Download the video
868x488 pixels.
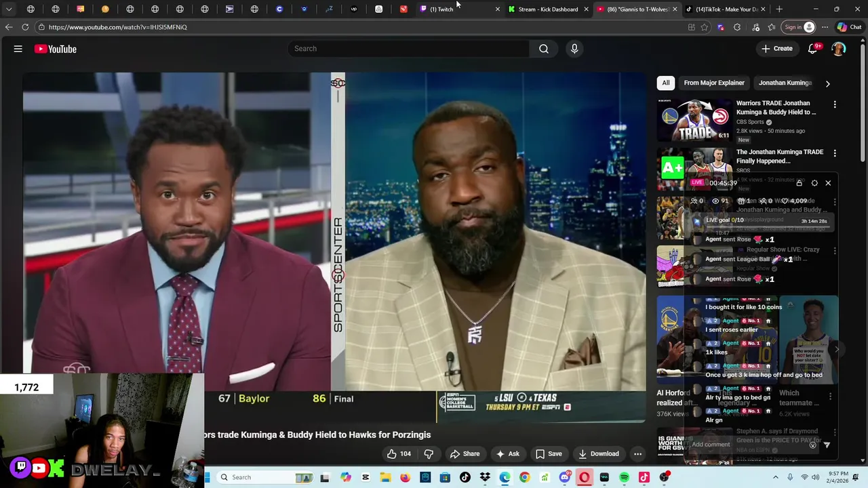(598, 454)
